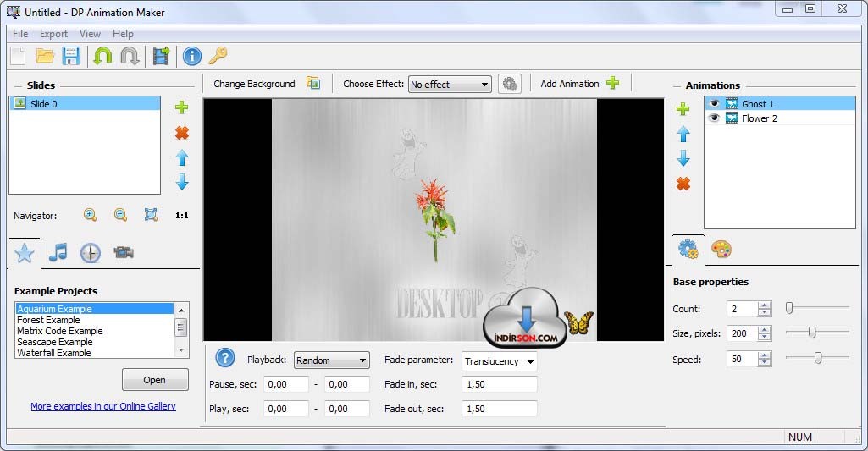Select Slide 0 in Slides list
The height and width of the screenshot is (451, 868).
click(86, 103)
